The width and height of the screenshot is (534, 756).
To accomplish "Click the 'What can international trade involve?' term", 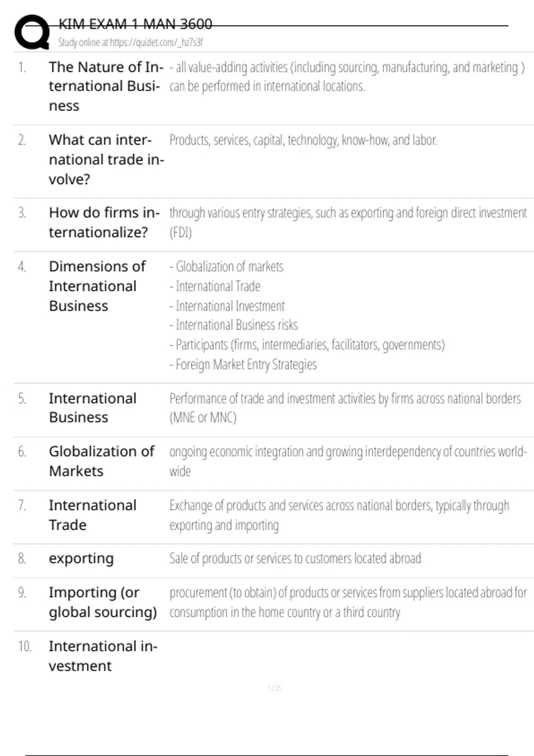I will coord(106,159).
